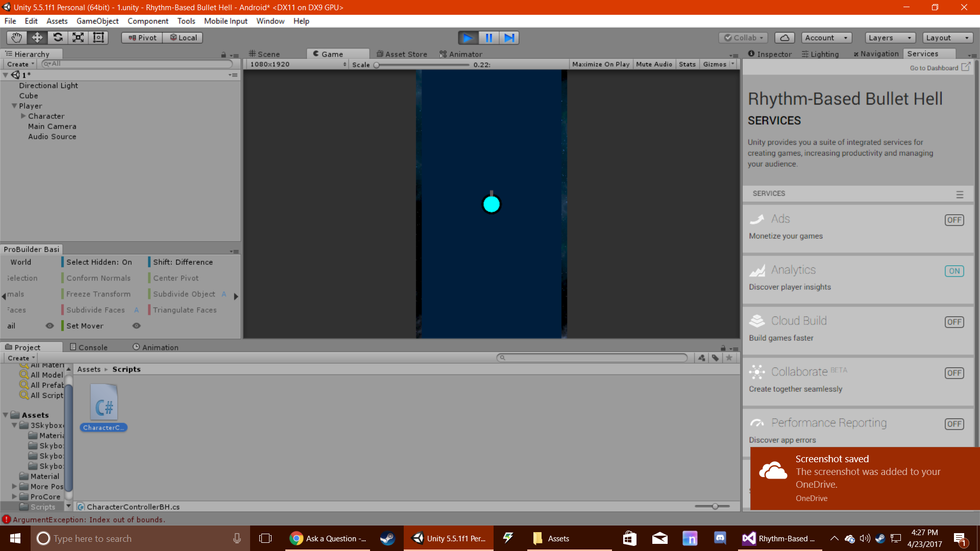Expand the Character object in Hierarchy
This screenshot has width=980, height=551.
23,116
